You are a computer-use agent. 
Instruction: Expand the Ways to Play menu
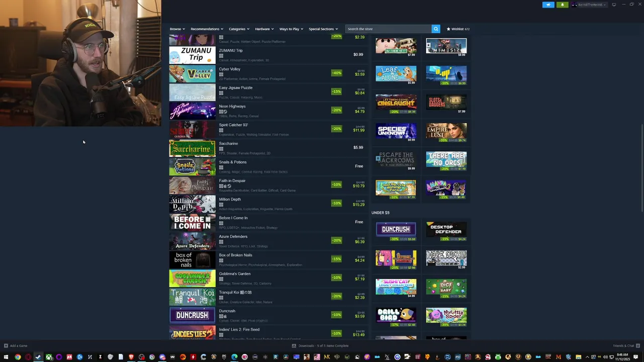coord(291,29)
